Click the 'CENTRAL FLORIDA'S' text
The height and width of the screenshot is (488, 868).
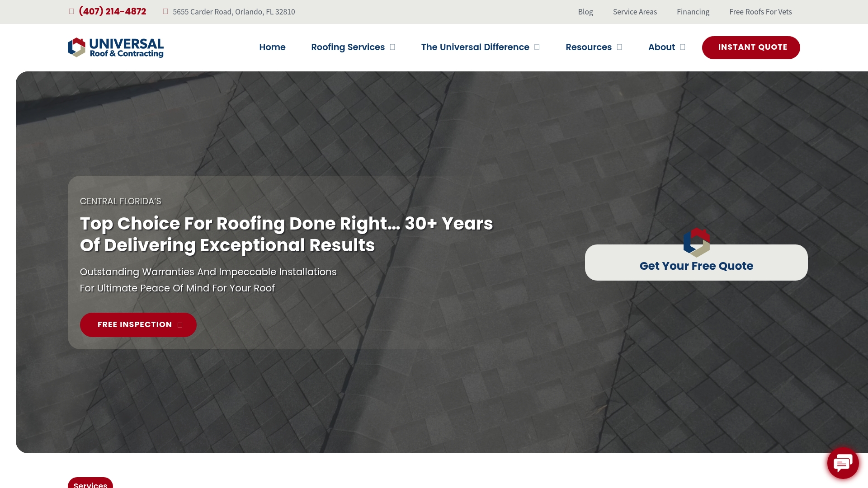click(121, 202)
